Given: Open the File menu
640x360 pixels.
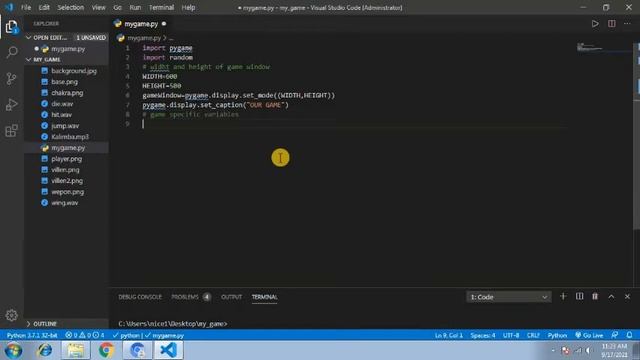Looking at the screenshot, I should tap(26, 7).
